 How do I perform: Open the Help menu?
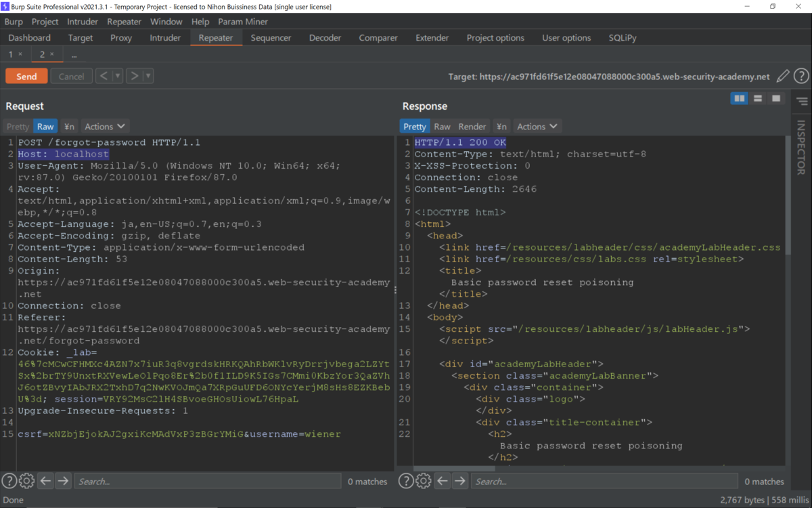(200, 22)
